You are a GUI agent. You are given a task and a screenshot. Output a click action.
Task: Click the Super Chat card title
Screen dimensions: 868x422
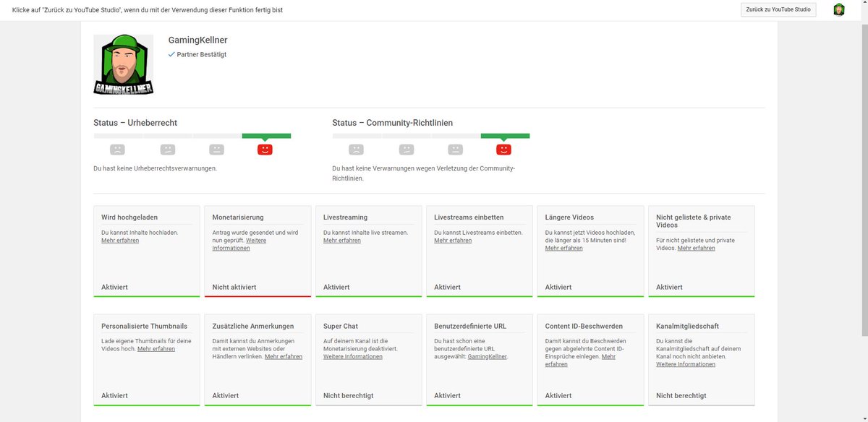click(341, 326)
